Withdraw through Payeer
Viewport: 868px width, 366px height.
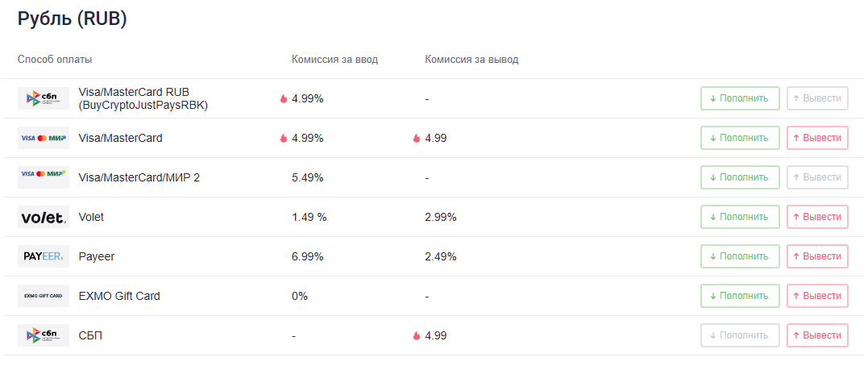(x=817, y=256)
